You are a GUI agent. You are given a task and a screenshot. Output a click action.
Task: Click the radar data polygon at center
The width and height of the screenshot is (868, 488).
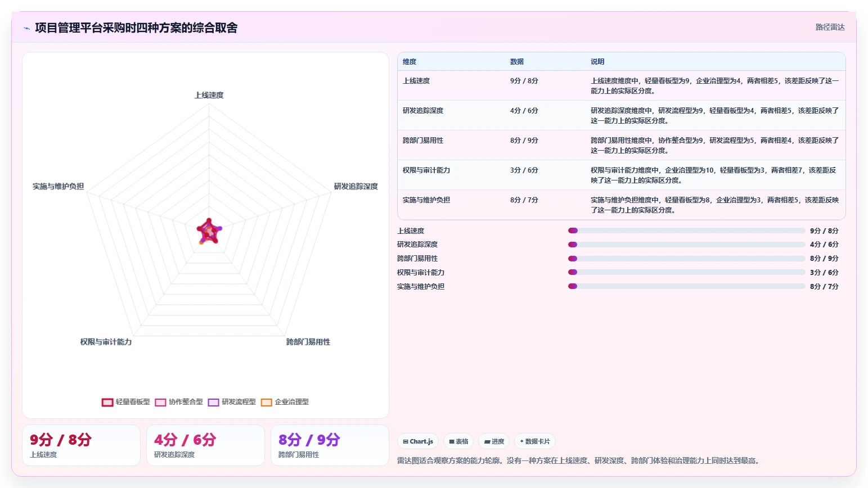(x=209, y=231)
